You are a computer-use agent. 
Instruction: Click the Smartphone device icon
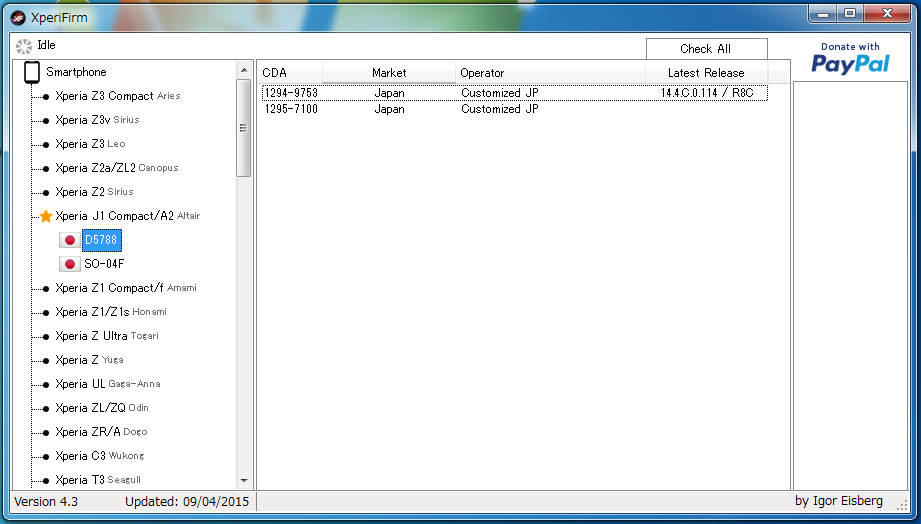point(32,72)
